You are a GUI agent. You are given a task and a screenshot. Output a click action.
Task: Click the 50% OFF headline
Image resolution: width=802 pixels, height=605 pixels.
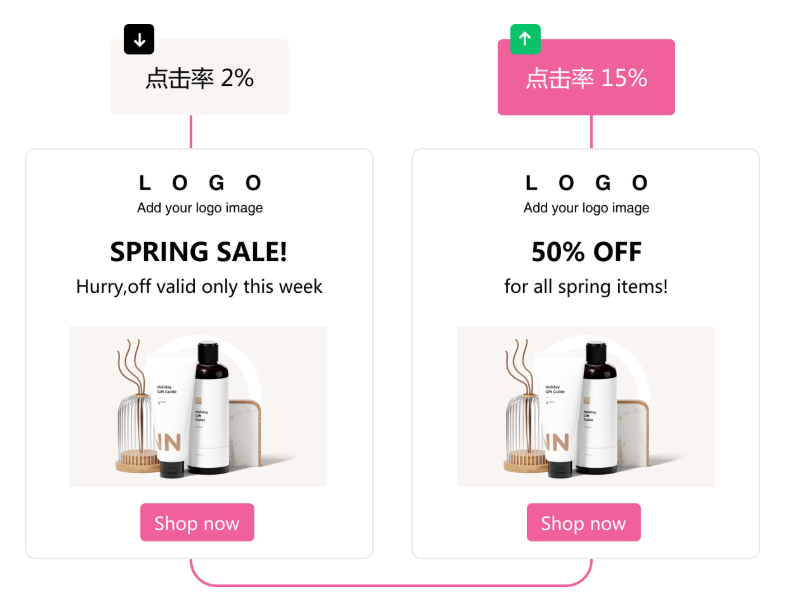coord(587,252)
